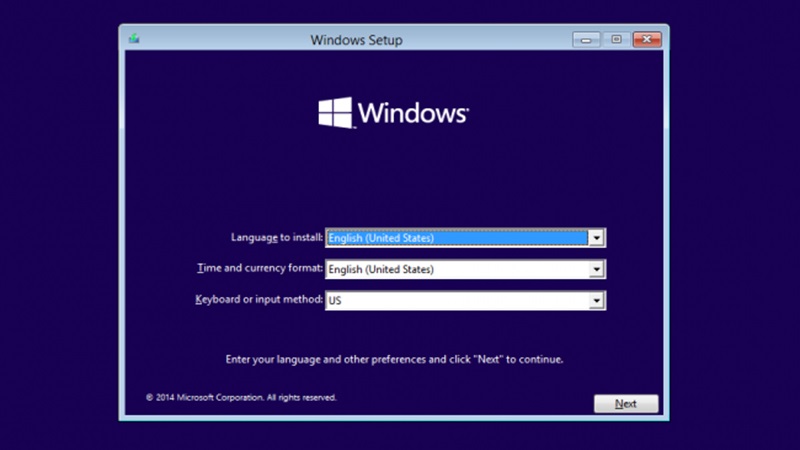800x450 pixels.
Task: Click the "Keyboard or input method:" label
Action: point(259,299)
